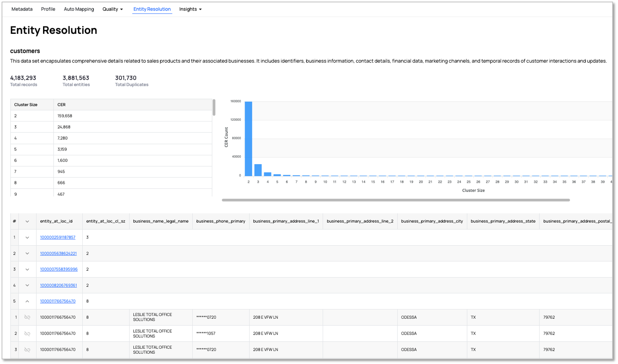Click the chart bar for cluster size 4
618x364 pixels.
[267, 174]
